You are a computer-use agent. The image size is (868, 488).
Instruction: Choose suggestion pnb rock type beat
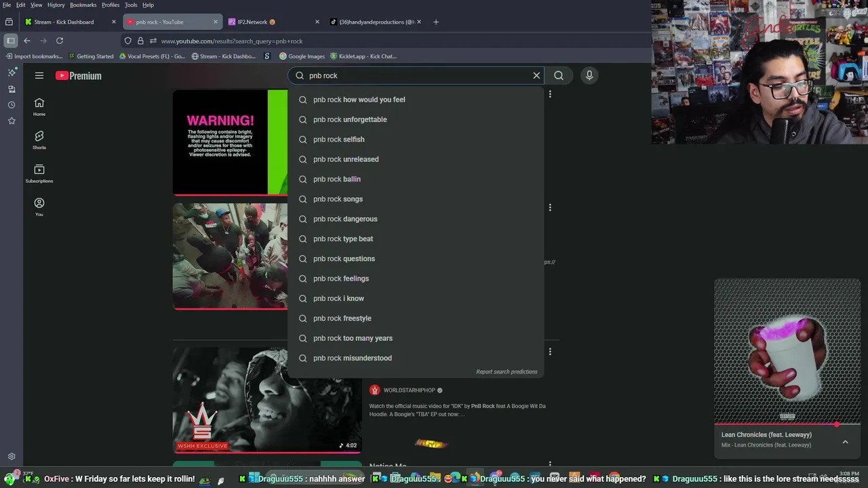(416, 239)
